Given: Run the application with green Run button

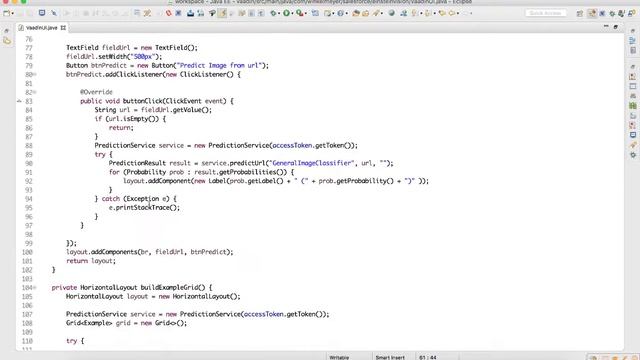Looking at the screenshot, I should click(287, 13).
